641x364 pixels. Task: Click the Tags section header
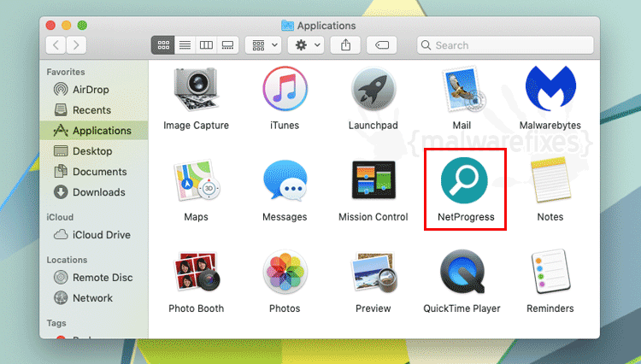pos(56,323)
